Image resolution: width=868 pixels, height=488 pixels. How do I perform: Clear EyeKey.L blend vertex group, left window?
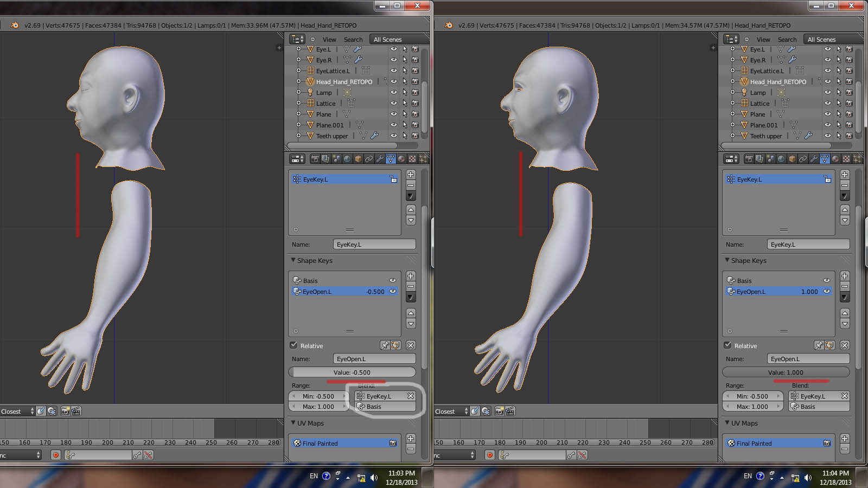click(411, 396)
